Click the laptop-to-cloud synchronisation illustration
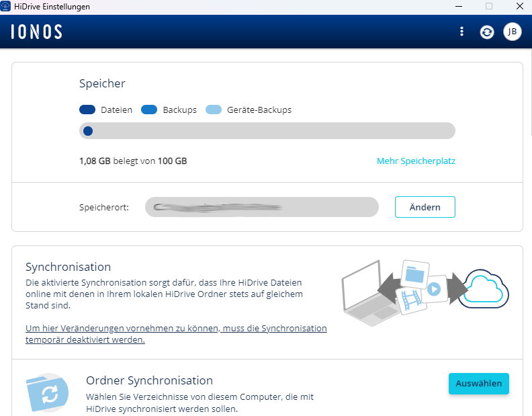This screenshot has height=416, width=532. [425, 293]
